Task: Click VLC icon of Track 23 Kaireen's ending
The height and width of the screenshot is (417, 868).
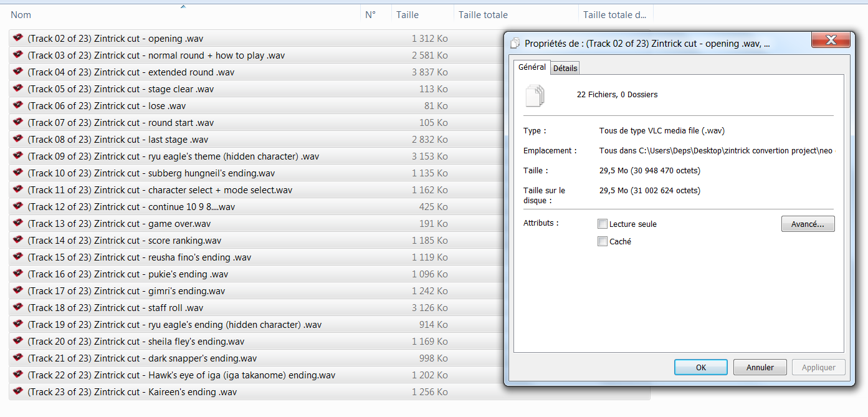Action: [x=18, y=391]
